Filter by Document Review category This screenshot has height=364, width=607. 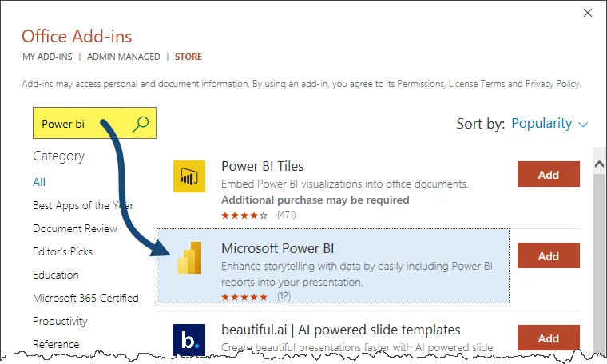tap(74, 228)
